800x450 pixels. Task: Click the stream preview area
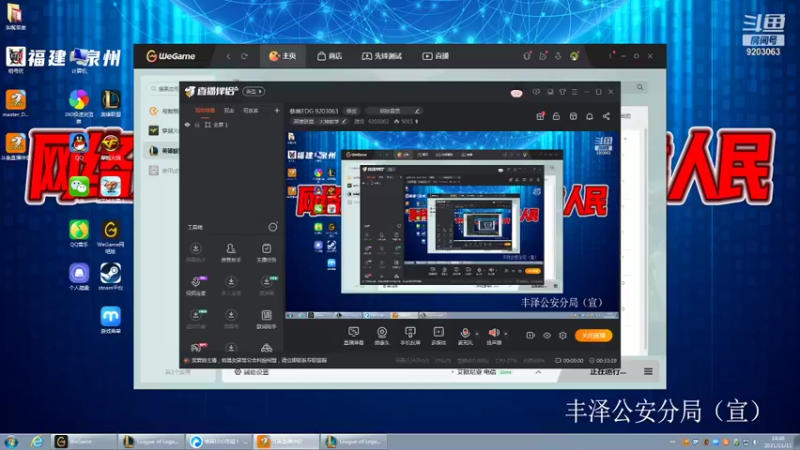pyautogui.click(x=452, y=225)
